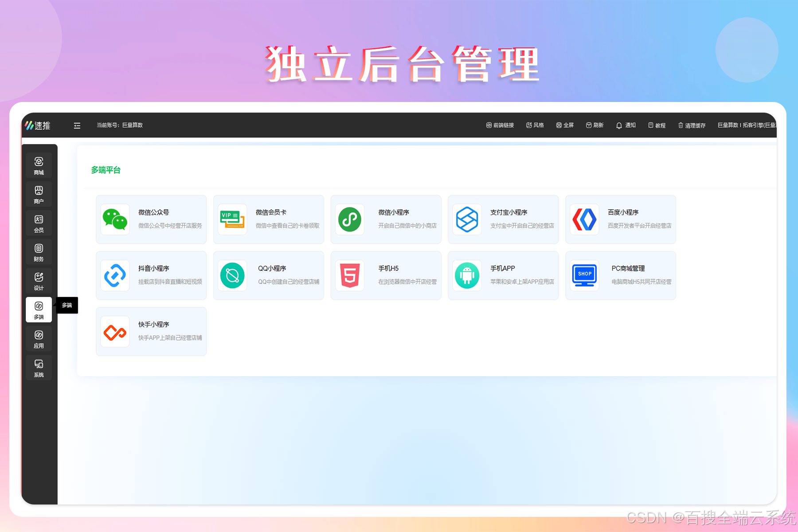Click 刷新 to refresh the page
This screenshot has width=798, height=532.
pos(595,125)
